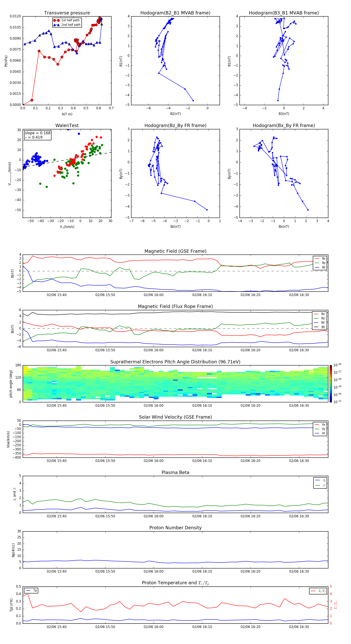This screenshot has height=644, width=351.
Task: Click the '|B|' legend entry in Flux Rope plot
Action: click(320, 327)
